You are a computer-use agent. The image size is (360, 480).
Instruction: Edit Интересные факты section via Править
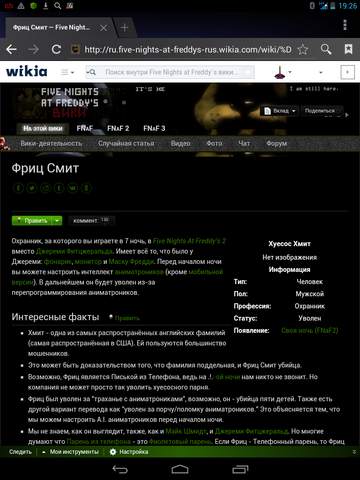click(127, 318)
